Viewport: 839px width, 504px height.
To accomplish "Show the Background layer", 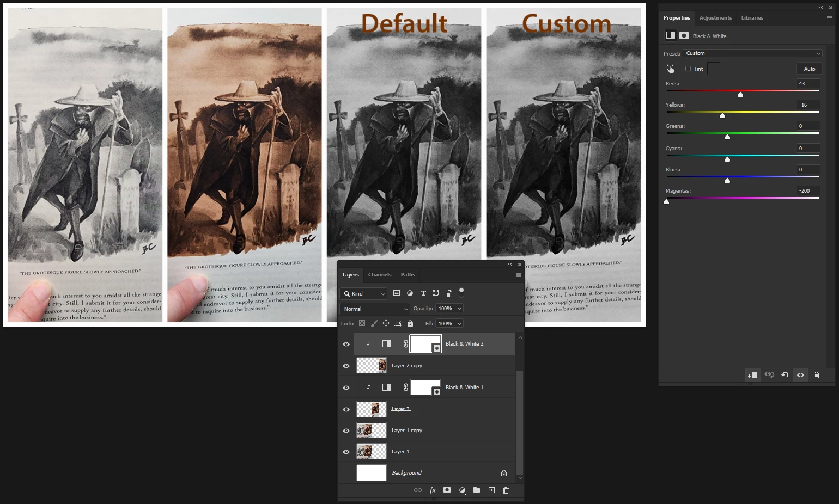I will (x=346, y=473).
